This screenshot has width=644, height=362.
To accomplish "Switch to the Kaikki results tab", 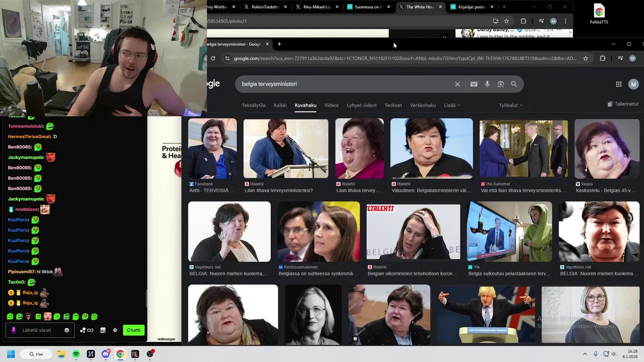I will (x=280, y=105).
